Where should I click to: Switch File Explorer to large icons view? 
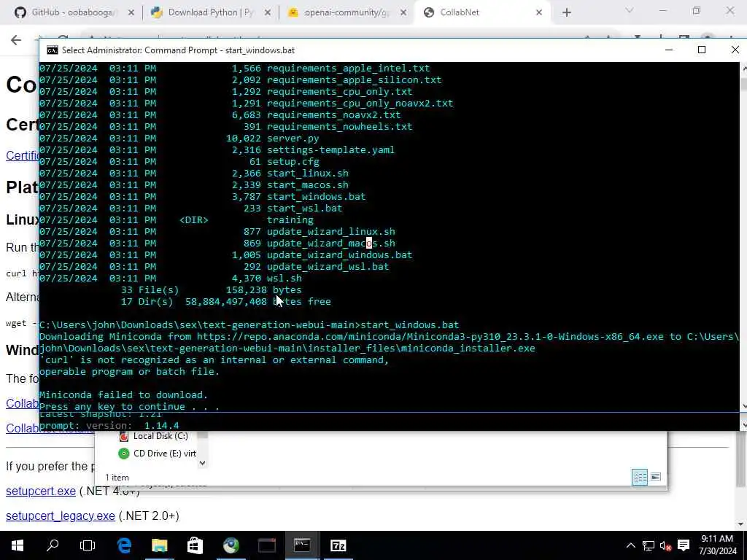(x=656, y=477)
